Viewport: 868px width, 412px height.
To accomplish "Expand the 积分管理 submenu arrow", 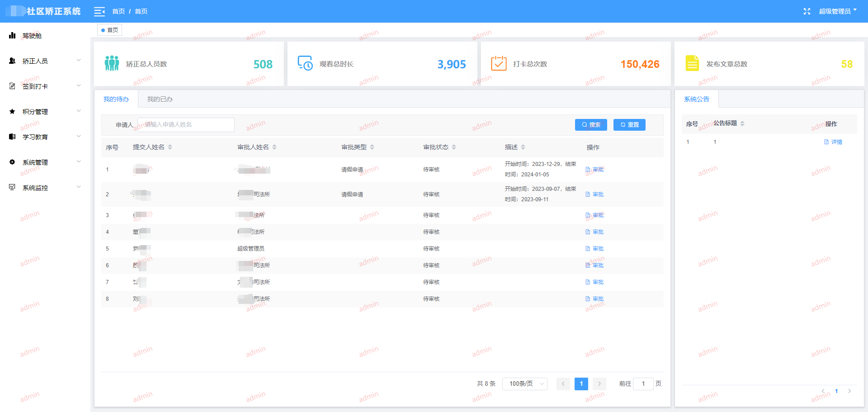I will point(79,111).
